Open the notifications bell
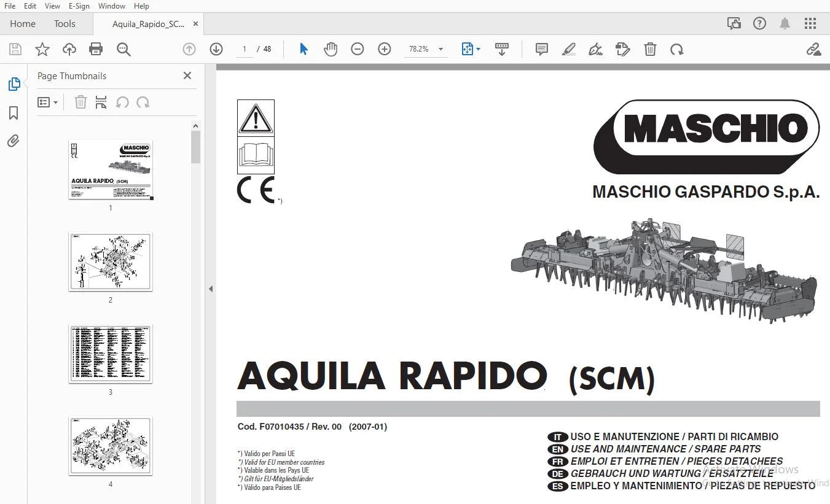The image size is (830, 504). point(785,24)
